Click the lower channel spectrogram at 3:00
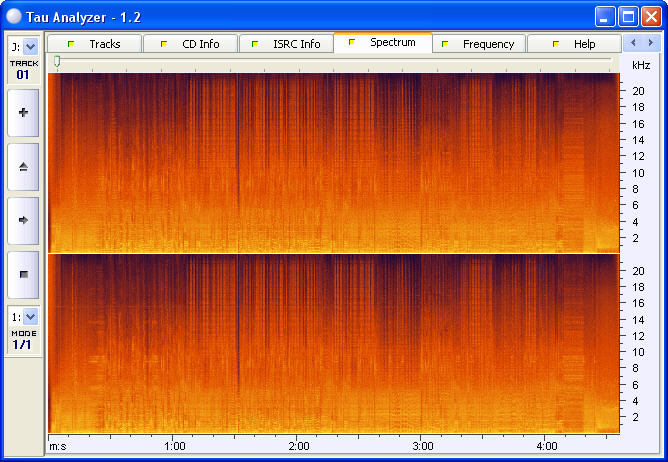This screenshot has height=462, width=668. (x=422, y=342)
